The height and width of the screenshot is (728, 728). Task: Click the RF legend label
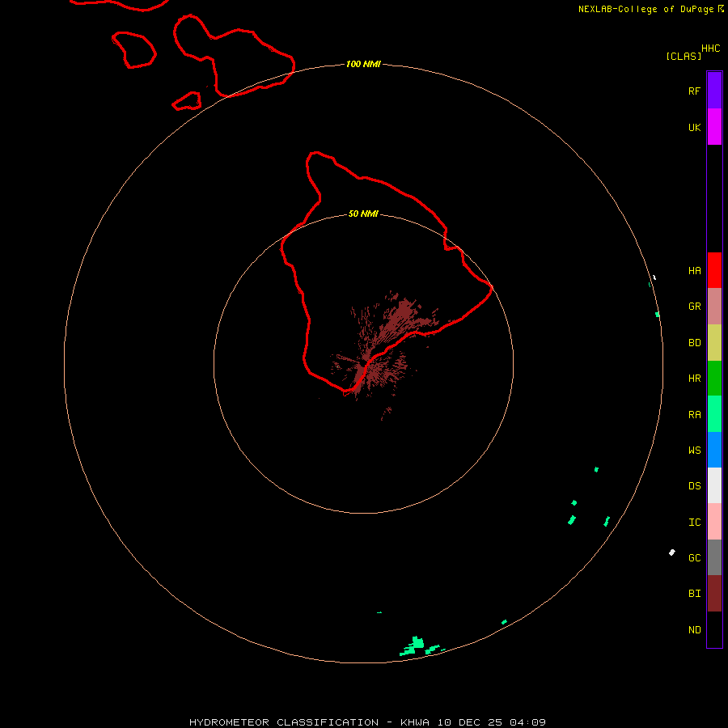click(694, 91)
